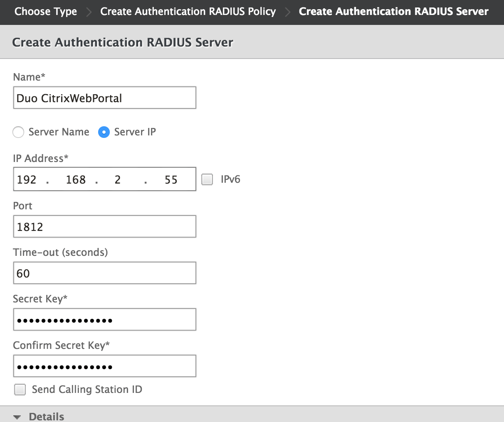Click the first IP octet showing 192
504x422 pixels.
27,179
